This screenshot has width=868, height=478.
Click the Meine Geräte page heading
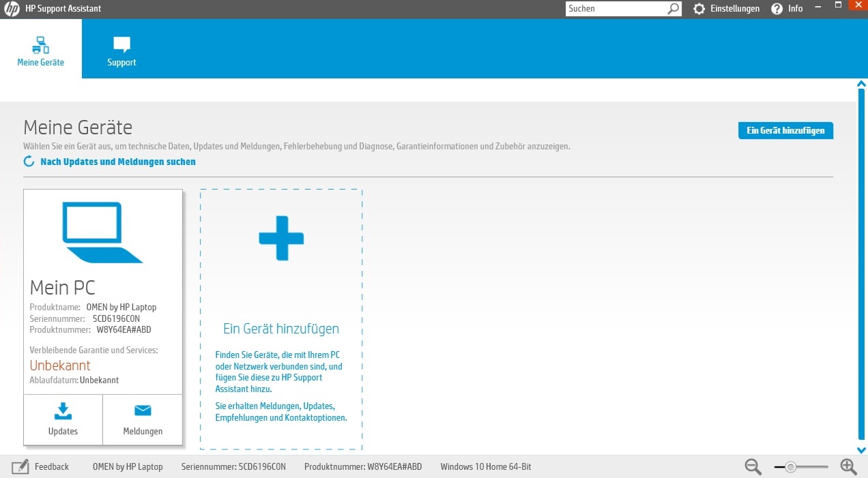coord(78,128)
